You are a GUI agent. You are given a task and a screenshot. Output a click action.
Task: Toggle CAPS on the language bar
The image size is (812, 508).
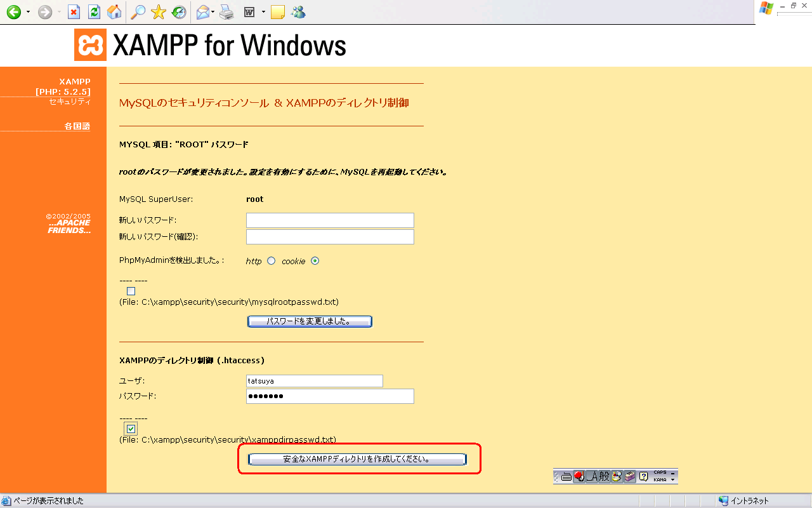pos(660,472)
